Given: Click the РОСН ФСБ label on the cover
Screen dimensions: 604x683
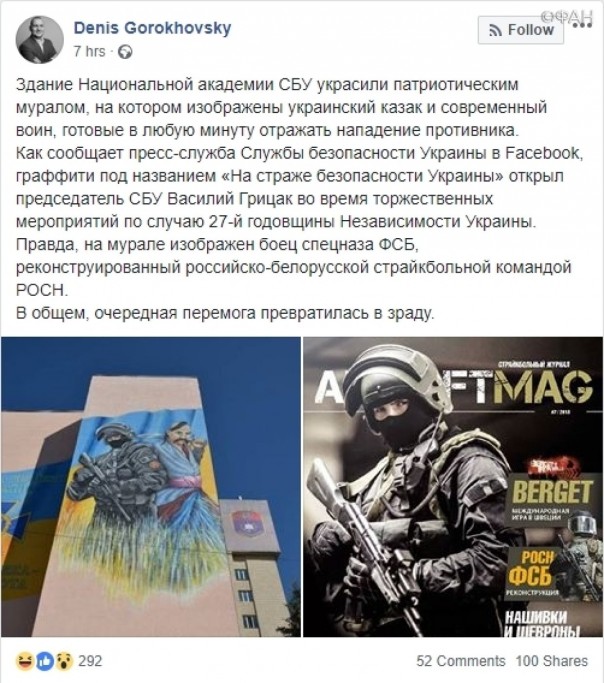Looking at the screenshot, I should click(x=531, y=568).
